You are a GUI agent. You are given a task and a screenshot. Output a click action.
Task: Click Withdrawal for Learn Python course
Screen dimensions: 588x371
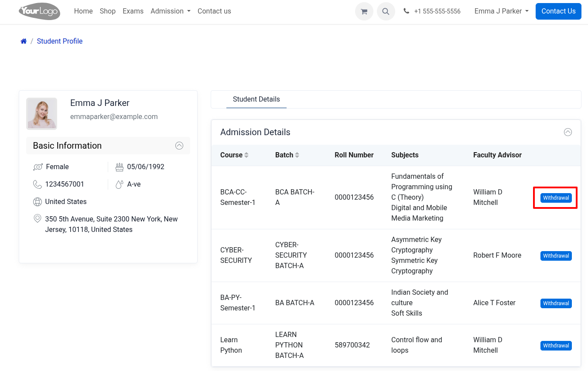point(556,346)
